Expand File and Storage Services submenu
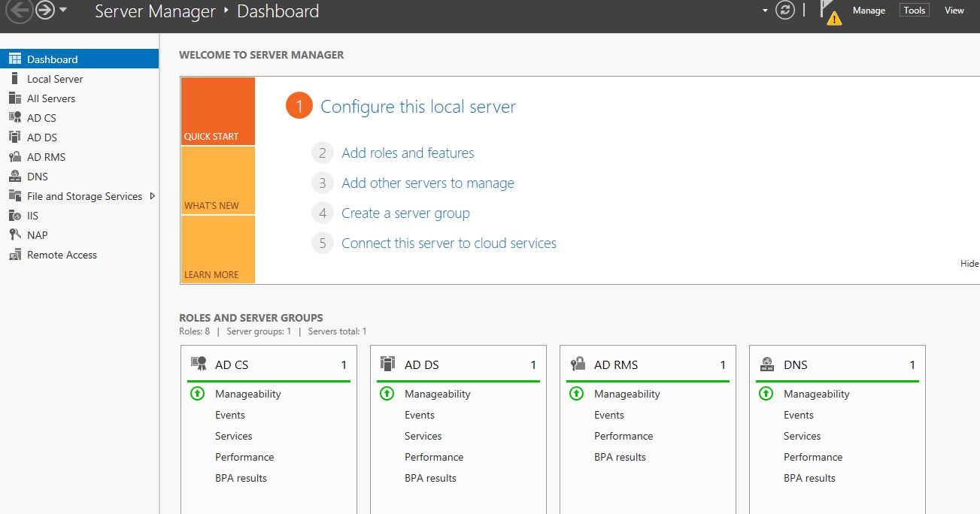This screenshot has width=980, height=514. pyautogui.click(x=153, y=196)
